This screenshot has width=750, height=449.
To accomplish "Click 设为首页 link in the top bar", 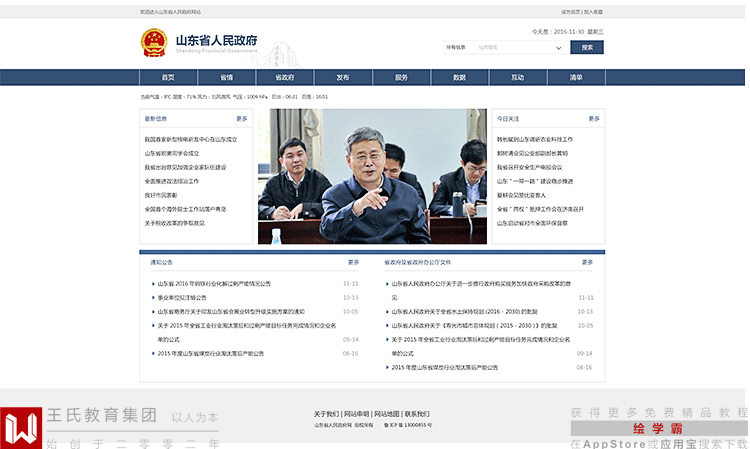I will click(571, 12).
